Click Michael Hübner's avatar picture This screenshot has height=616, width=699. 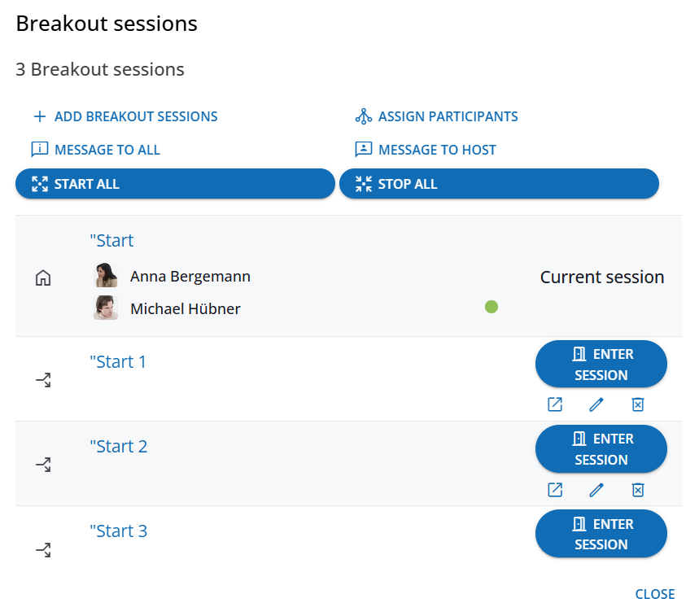tap(106, 308)
